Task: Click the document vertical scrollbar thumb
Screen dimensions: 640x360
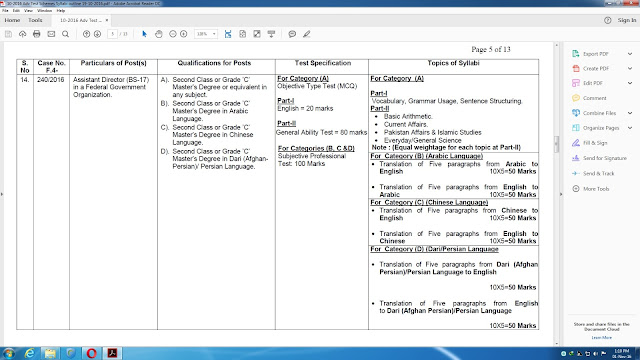Action: click(556, 144)
